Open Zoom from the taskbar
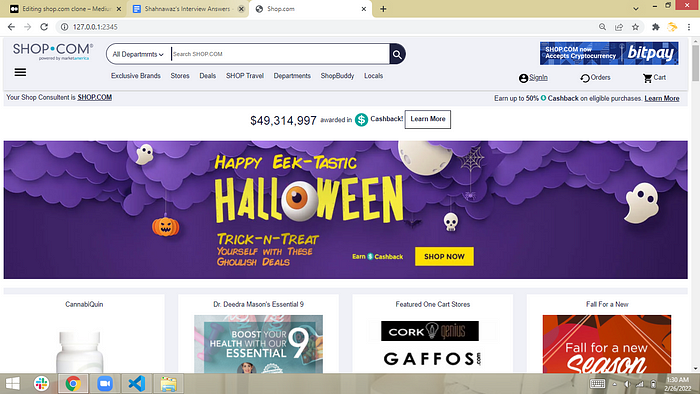This screenshot has height=394, width=700. pyautogui.click(x=105, y=383)
